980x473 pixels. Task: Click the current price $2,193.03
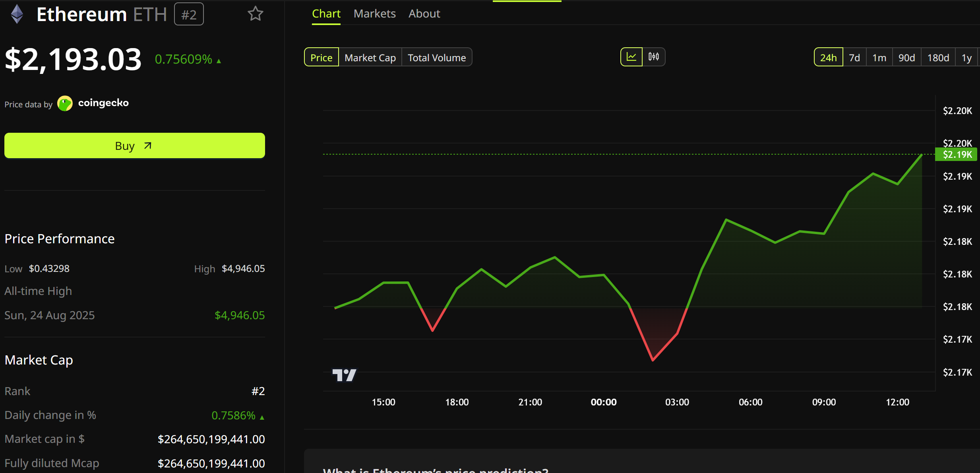[x=73, y=59]
